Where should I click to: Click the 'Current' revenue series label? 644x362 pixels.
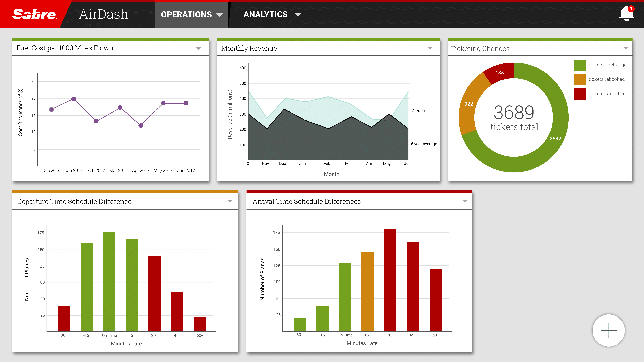418,111
